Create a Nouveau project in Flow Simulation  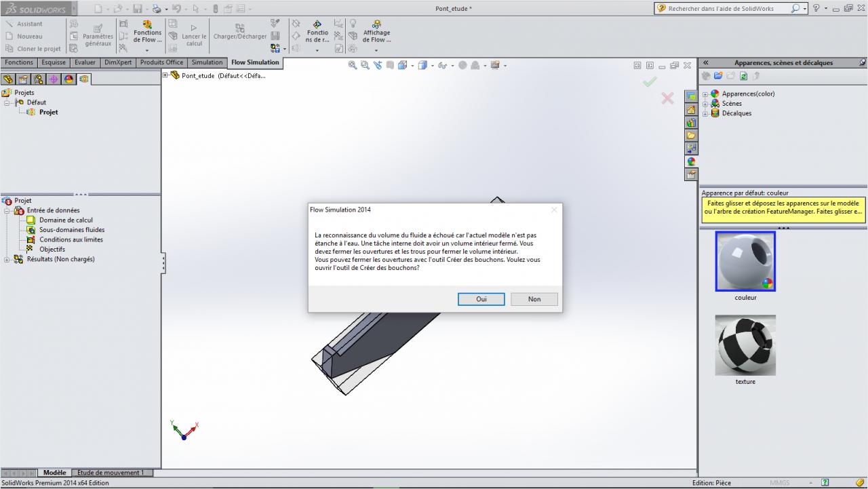[x=24, y=36]
